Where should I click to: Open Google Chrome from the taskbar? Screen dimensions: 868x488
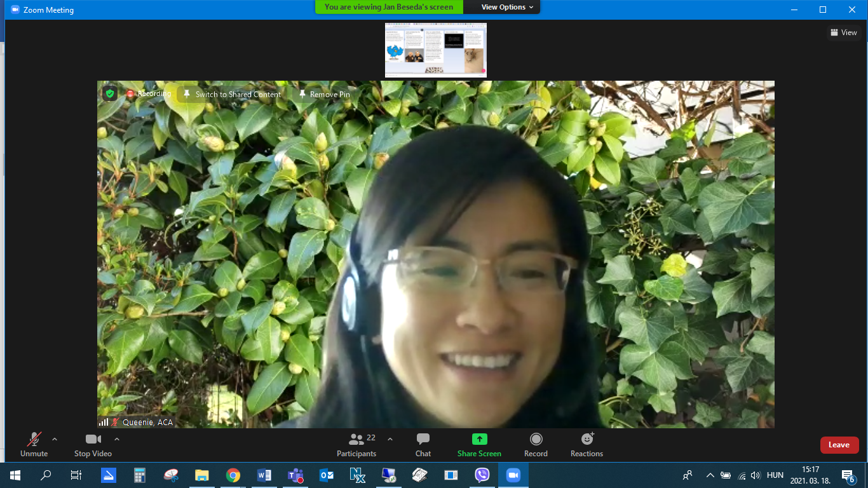[233, 475]
